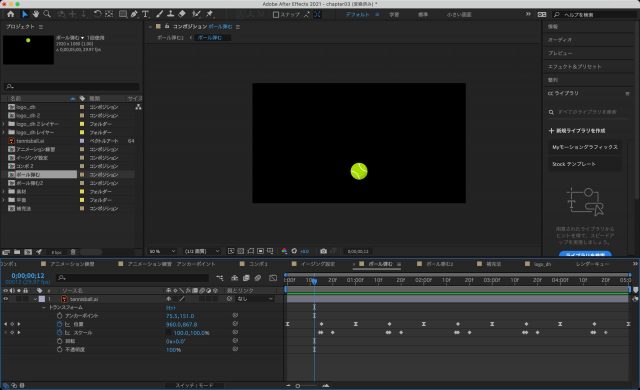
Task: Select the Brush tool
Action: point(159,14)
